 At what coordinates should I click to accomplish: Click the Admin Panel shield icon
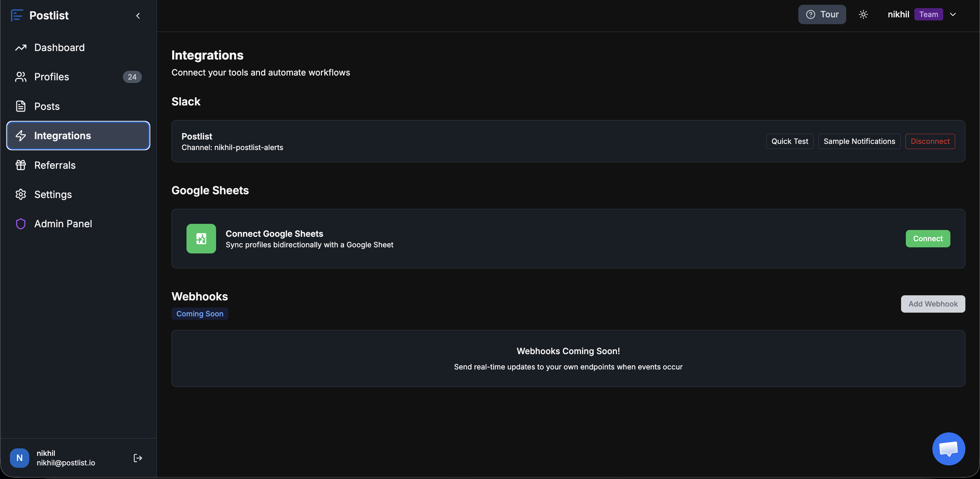[21, 224]
